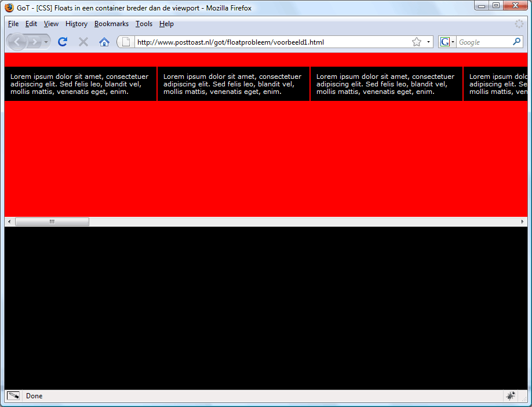Go back with the Back arrow button
532x407 pixels.
pos(17,42)
